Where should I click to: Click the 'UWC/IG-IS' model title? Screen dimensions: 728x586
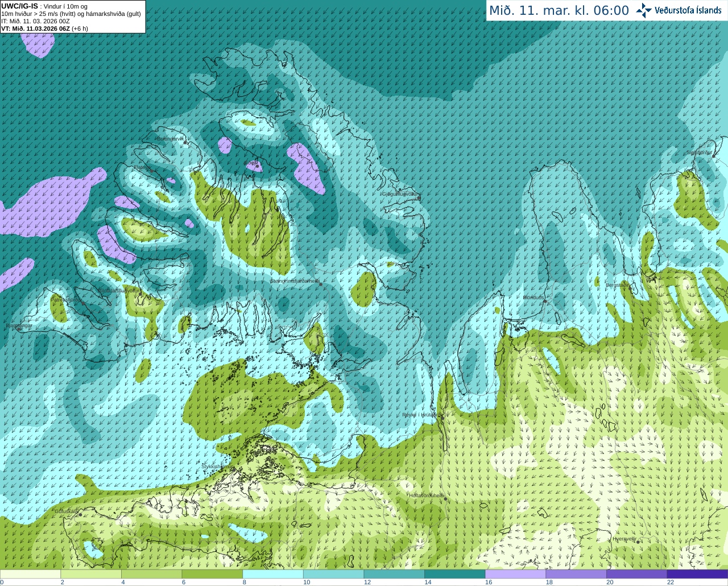[x=19, y=6]
